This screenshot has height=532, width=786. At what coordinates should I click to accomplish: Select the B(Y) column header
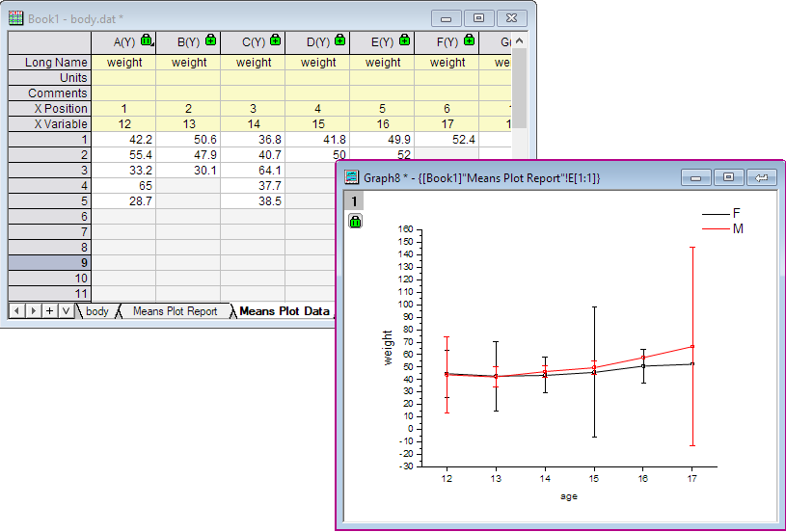click(188, 42)
